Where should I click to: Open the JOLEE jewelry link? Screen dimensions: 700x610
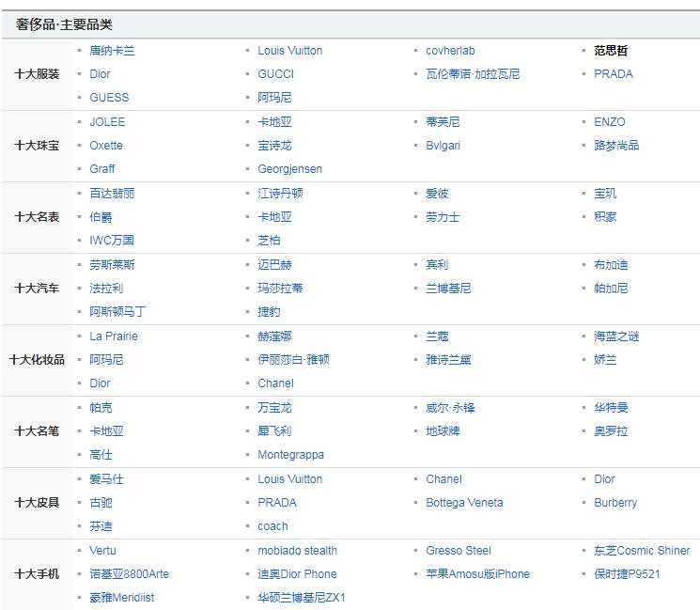coord(107,122)
